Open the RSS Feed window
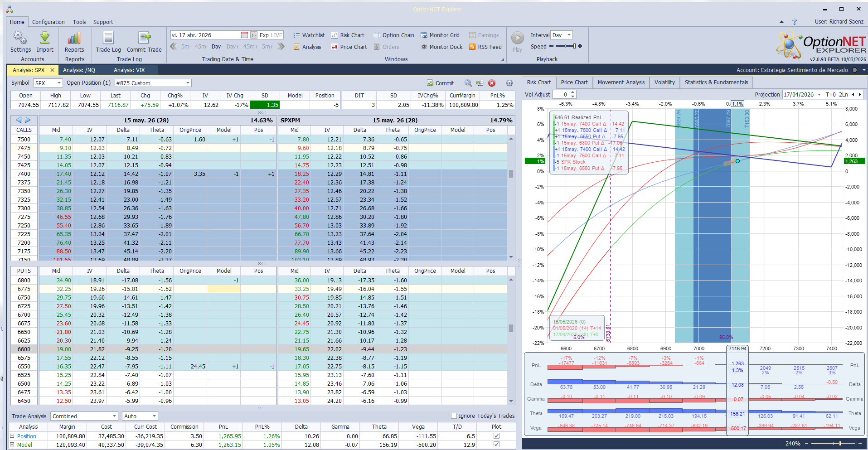Image resolution: width=868 pixels, height=450 pixels. (485, 47)
